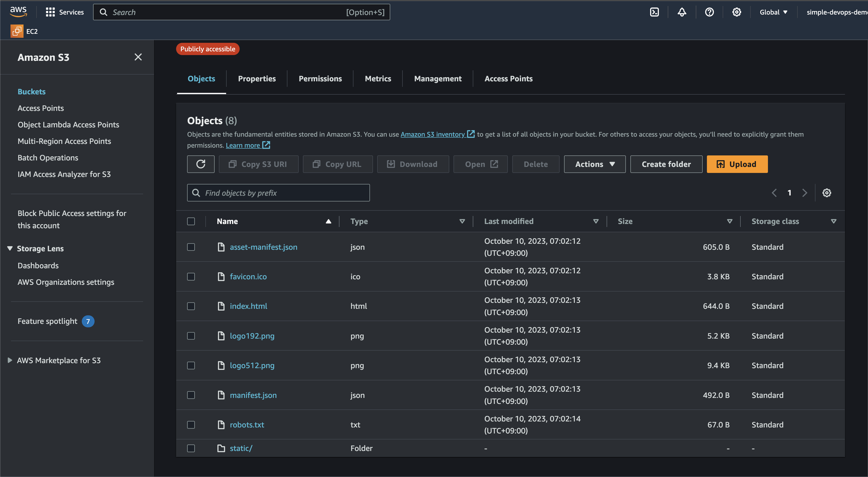
Task: Open AWS CloudShell terminal icon
Action: coord(654,12)
